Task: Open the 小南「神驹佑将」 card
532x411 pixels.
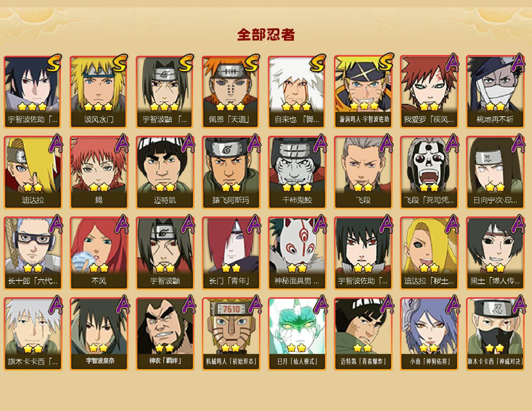Action: coord(429,334)
